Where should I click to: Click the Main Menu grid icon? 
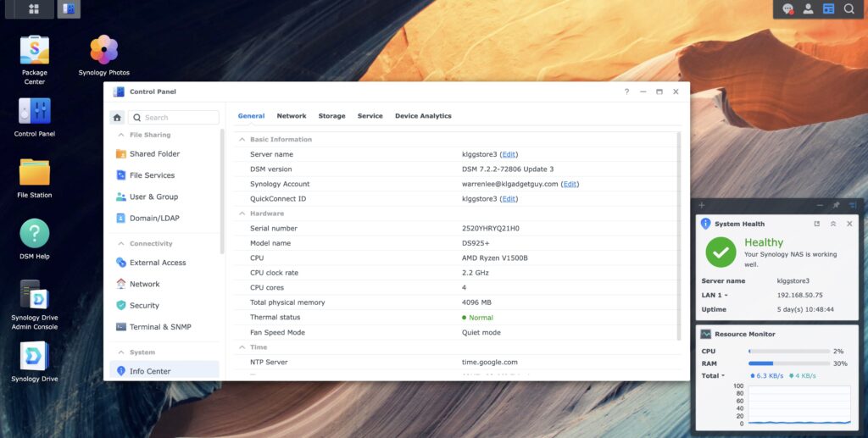tap(34, 9)
